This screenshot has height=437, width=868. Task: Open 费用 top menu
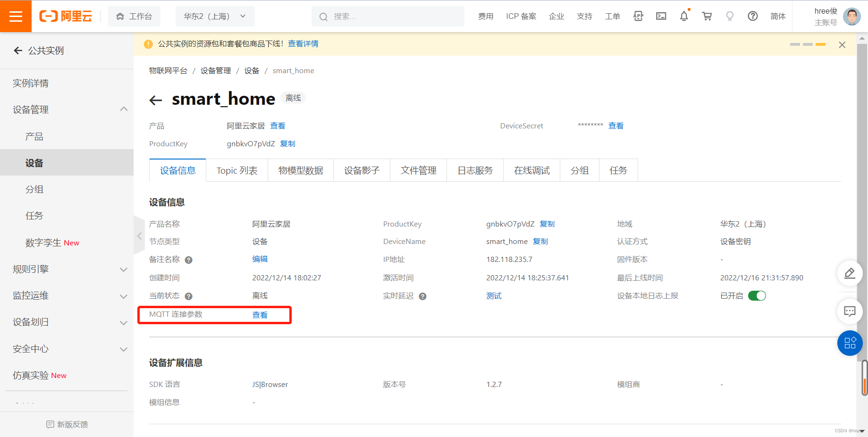486,17
